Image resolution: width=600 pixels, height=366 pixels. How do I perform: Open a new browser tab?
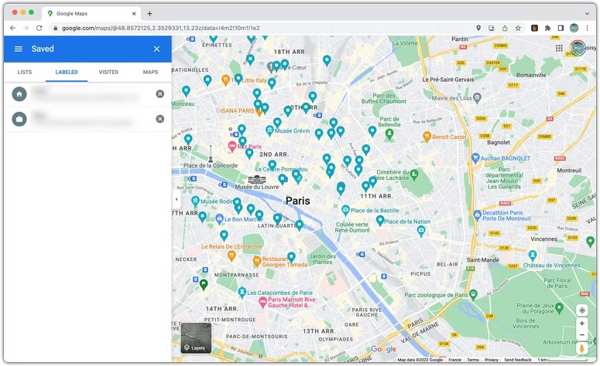tap(150, 13)
